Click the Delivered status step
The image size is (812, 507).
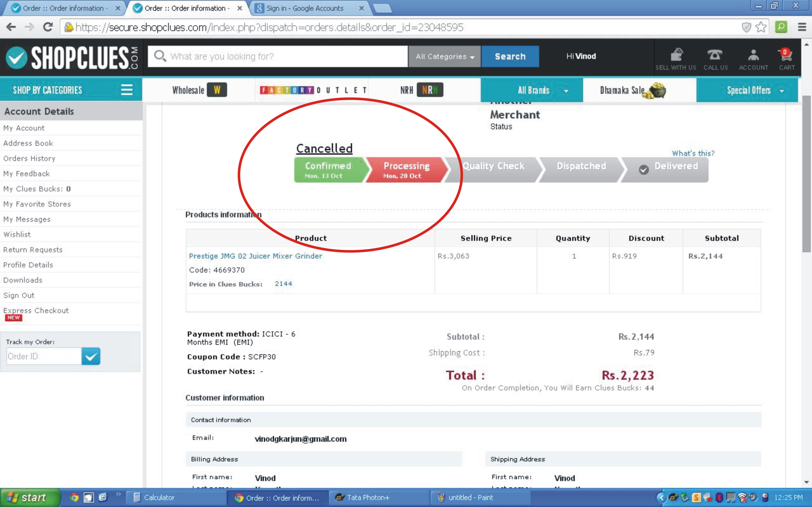(x=666, y=170)
